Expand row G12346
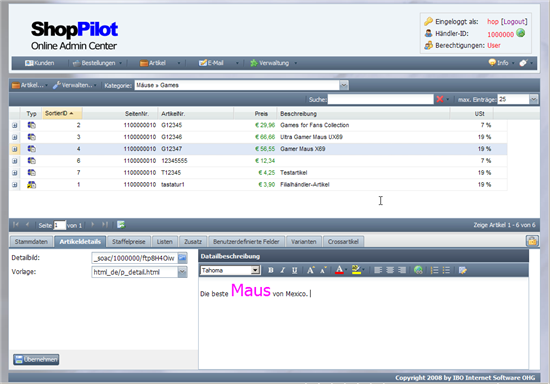This screenshot has width=550, height=384. tap(15, 137)
